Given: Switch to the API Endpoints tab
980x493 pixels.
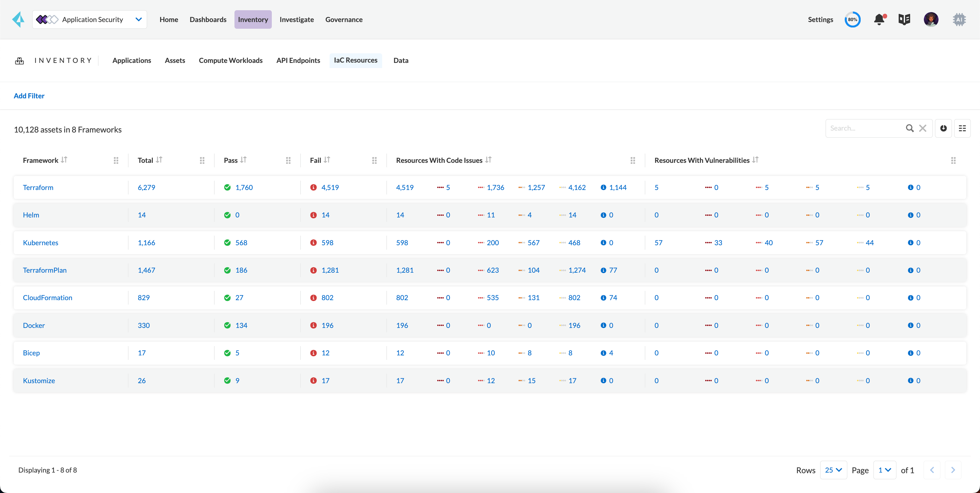Looking at the screenshot, I should tap(298, 61).
